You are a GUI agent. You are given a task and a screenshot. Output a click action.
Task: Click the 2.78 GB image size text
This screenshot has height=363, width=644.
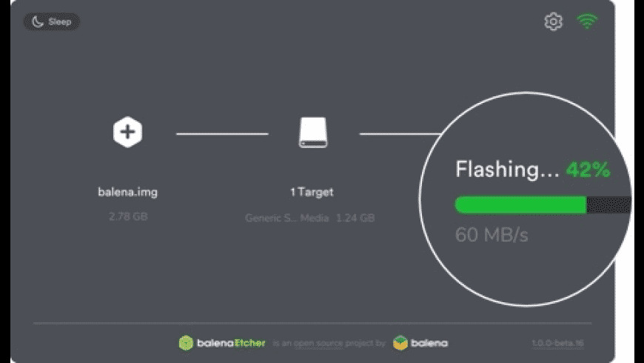128,216
